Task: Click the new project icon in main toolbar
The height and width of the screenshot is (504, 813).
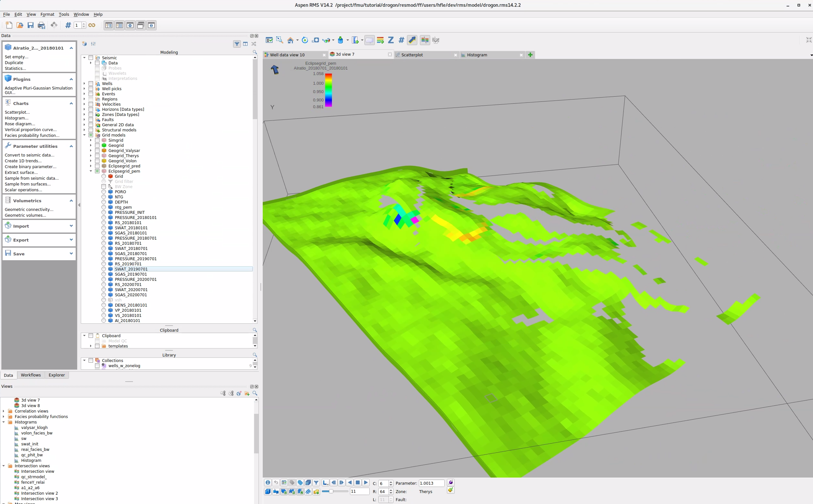Action: pos(9,25)
